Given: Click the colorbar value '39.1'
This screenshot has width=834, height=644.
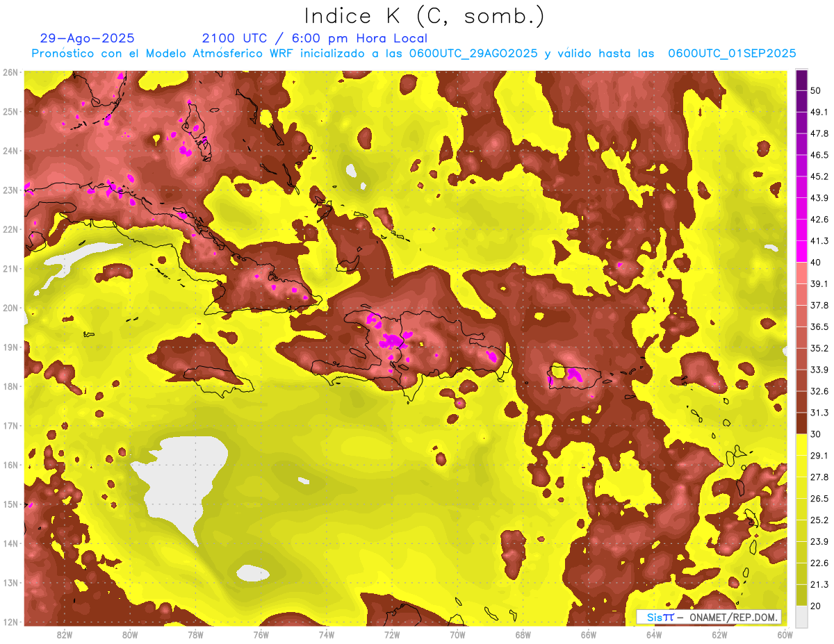Looking at the screenshot, I should [819, 283].
